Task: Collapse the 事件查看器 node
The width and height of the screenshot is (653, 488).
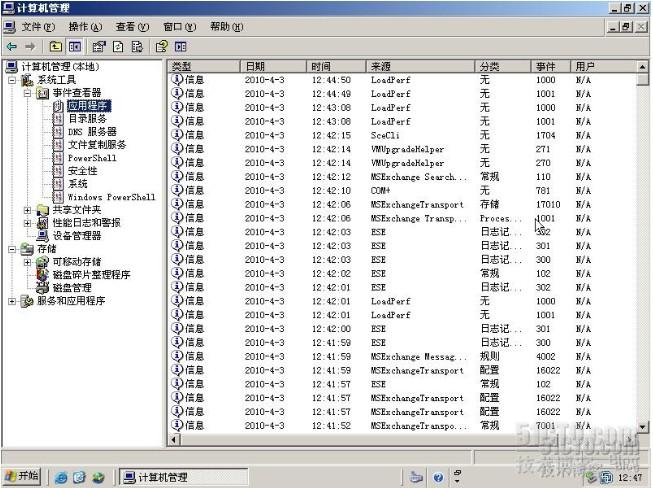Action: (x=27, y=93)
